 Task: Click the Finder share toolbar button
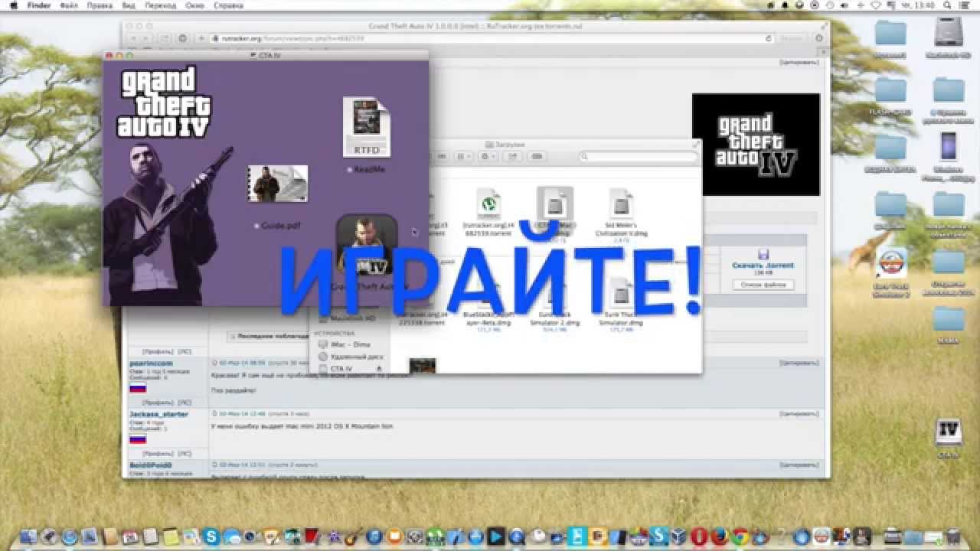coord(512,156)
